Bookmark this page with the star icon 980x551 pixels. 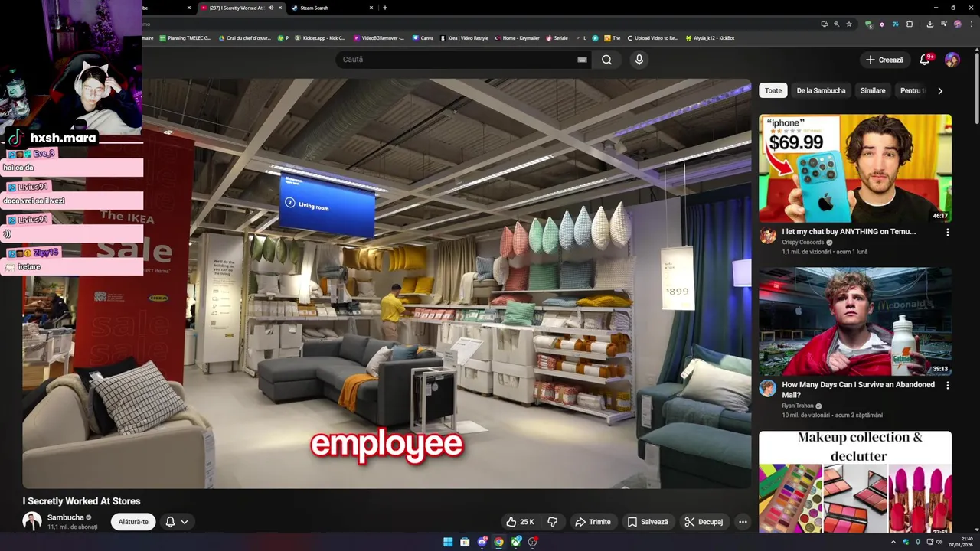click(x=849, y=24)
